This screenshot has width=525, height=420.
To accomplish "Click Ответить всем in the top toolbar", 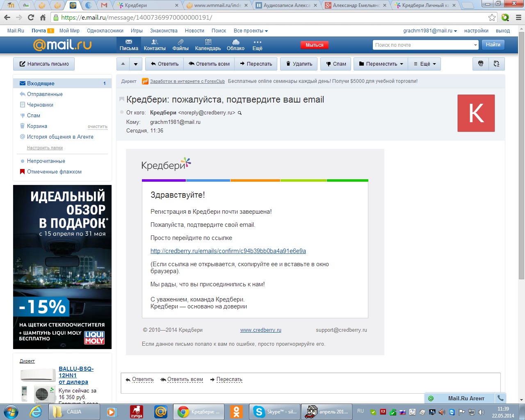I will point(209,64).
